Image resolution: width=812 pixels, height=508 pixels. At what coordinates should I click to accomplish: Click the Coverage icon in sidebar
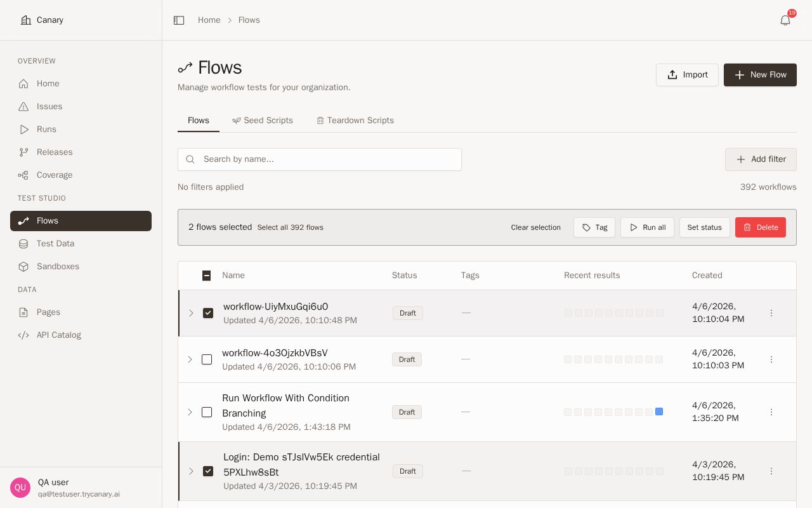point(23,175)
